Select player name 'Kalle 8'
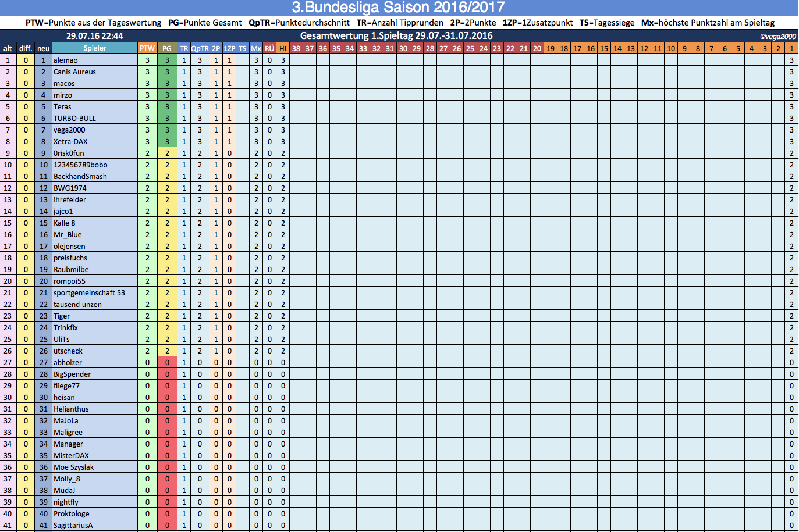799x532 pixels. click(x=65, y=223)
